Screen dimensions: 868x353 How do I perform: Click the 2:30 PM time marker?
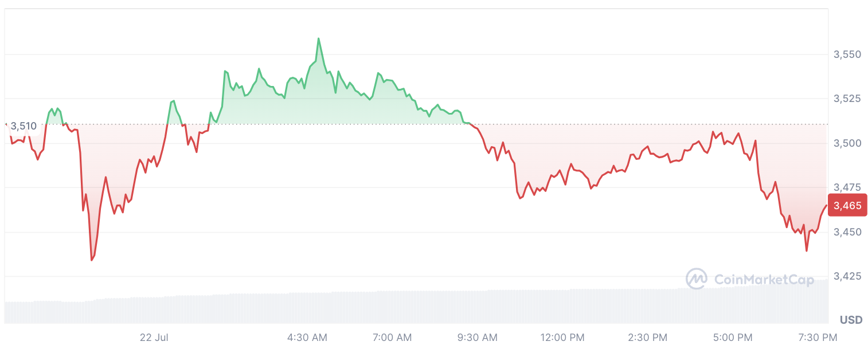(x=648, y=338)
